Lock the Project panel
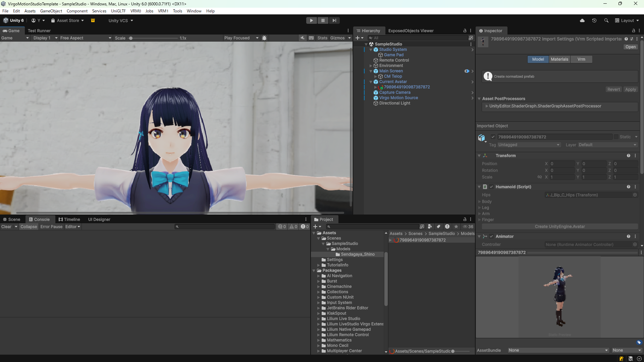The image size is (644, 362). [x=465, y=219]
